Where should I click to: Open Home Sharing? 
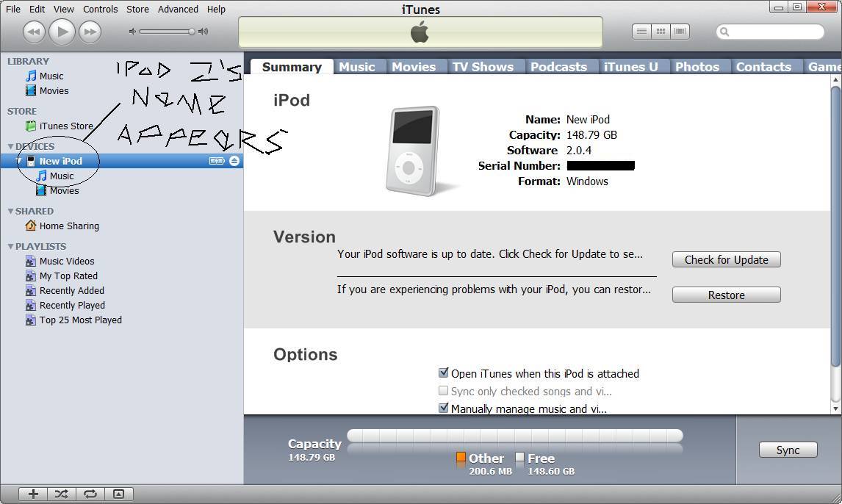click(62, 226)
